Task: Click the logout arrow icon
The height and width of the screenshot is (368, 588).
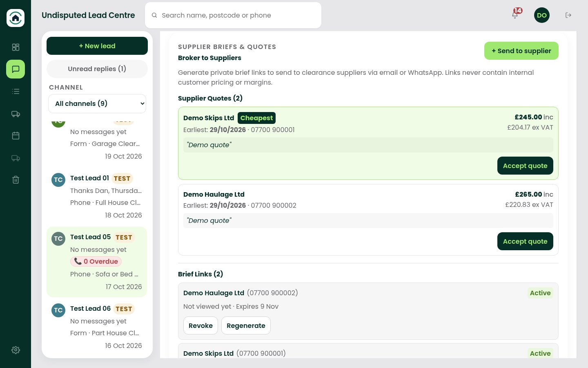Action: pyautogui.click(x=568, y=15)
